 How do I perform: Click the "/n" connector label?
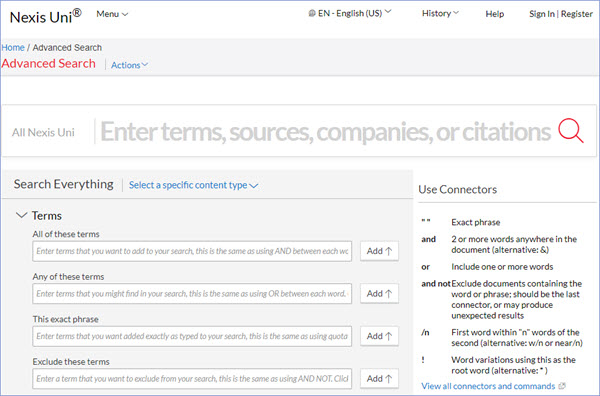click(x=425, y=332)
